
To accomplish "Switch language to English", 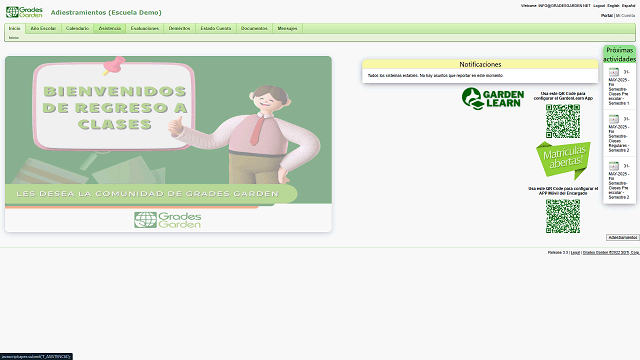I will [613, 6].
